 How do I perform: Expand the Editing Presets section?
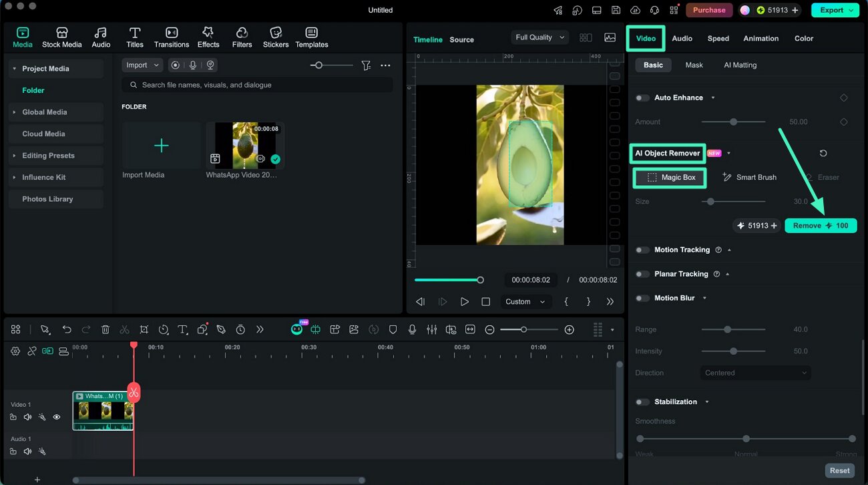(x=14, y=156)
